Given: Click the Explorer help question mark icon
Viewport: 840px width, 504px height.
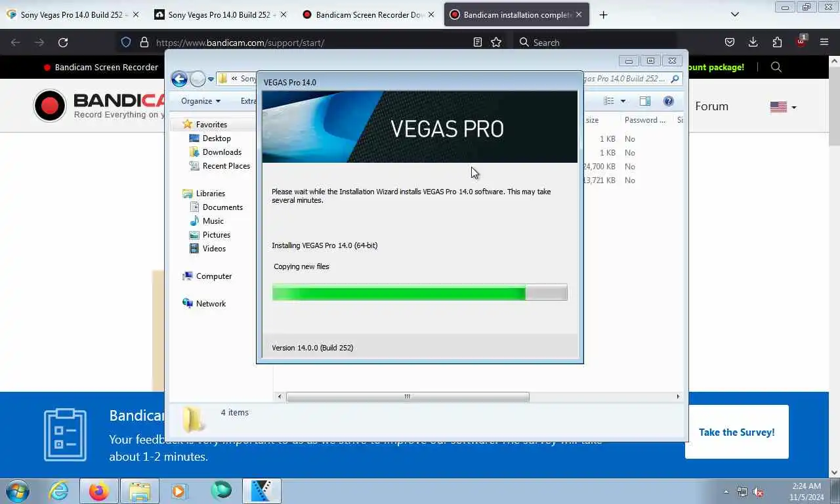Looking at the screenshot, I should tap(668, 101).
